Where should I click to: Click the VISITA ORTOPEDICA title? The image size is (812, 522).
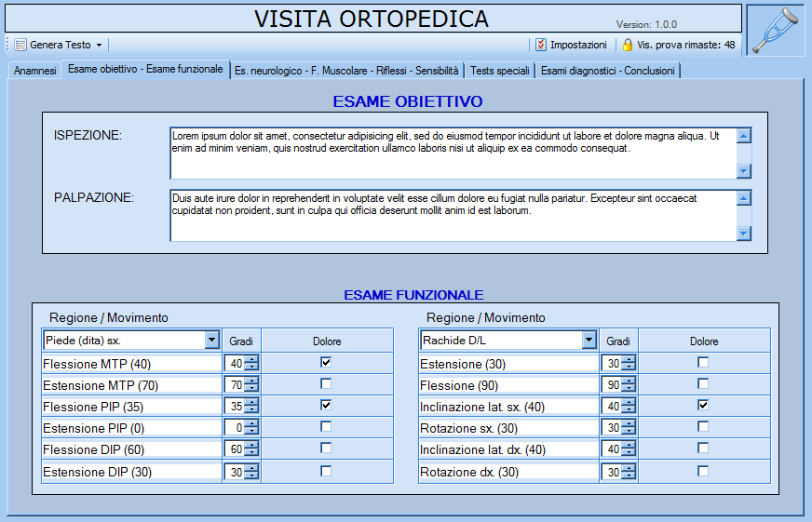(x=372, y=20)
